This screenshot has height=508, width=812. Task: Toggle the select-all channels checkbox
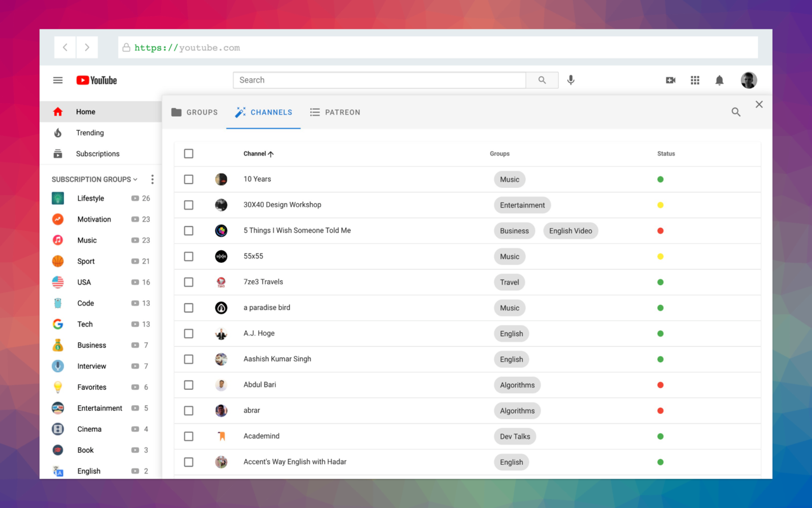point(188,154)
